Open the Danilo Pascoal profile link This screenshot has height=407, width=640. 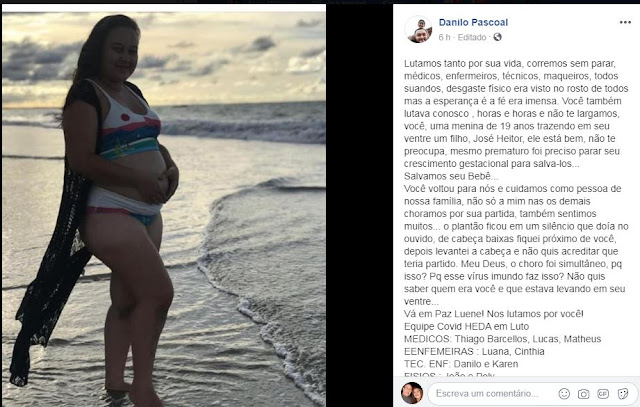473,22
